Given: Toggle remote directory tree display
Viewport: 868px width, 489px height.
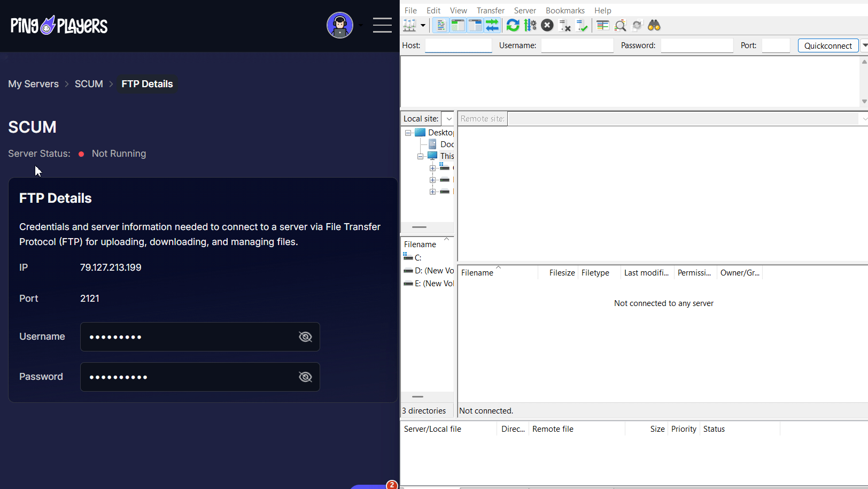Looking at the screenshot, I should pyautogui.click(x=475, y=25).
